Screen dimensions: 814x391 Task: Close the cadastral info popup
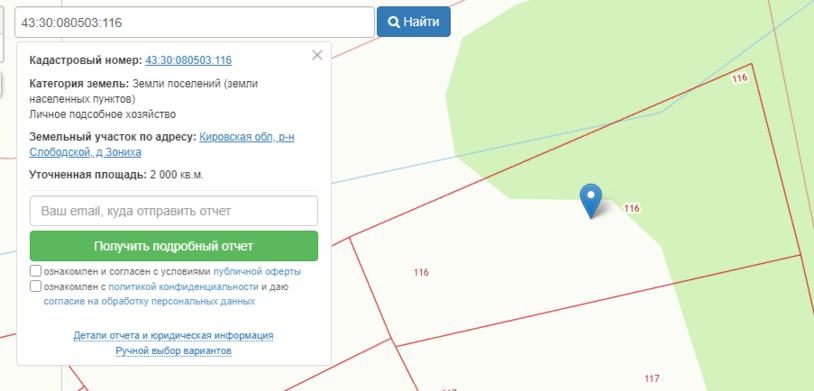click(x=317, y=55)
